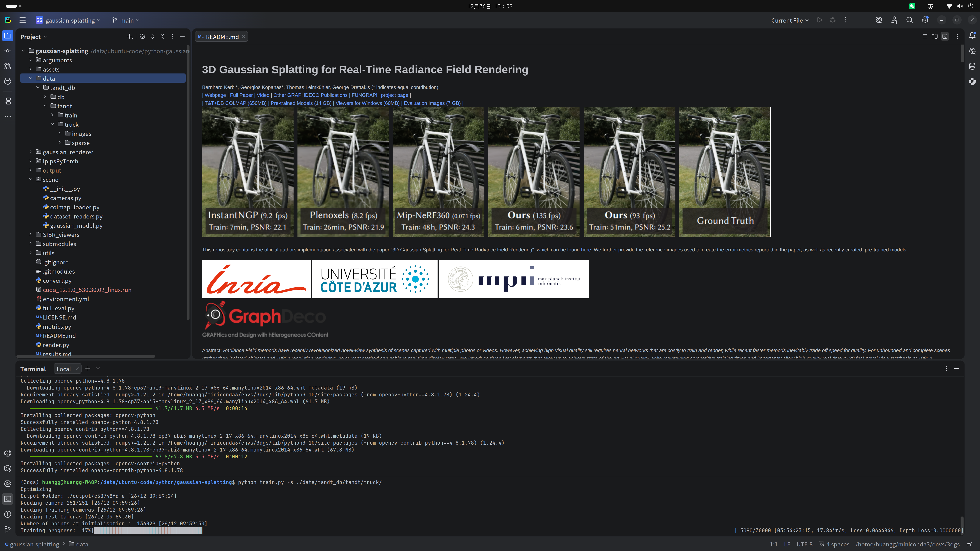980x551 pixels.
Task: Click Pre-trained Models (14 GB) link
Action: click(301, 103)
